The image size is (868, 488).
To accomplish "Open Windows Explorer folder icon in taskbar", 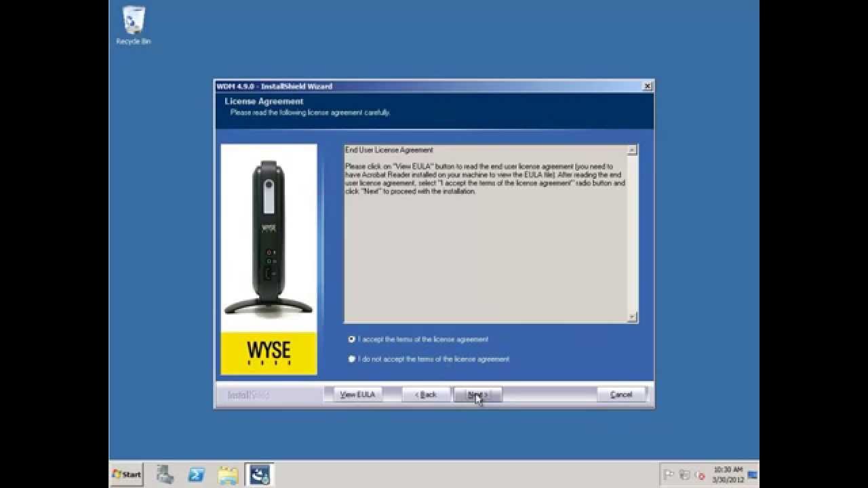I will pyautogui.click(x=228, y=474).
